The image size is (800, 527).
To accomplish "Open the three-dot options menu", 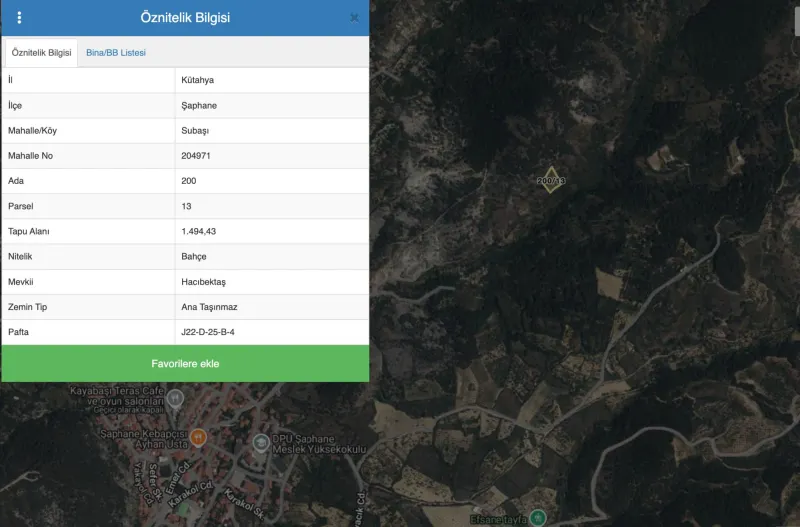I will click(x=19, y=18).
